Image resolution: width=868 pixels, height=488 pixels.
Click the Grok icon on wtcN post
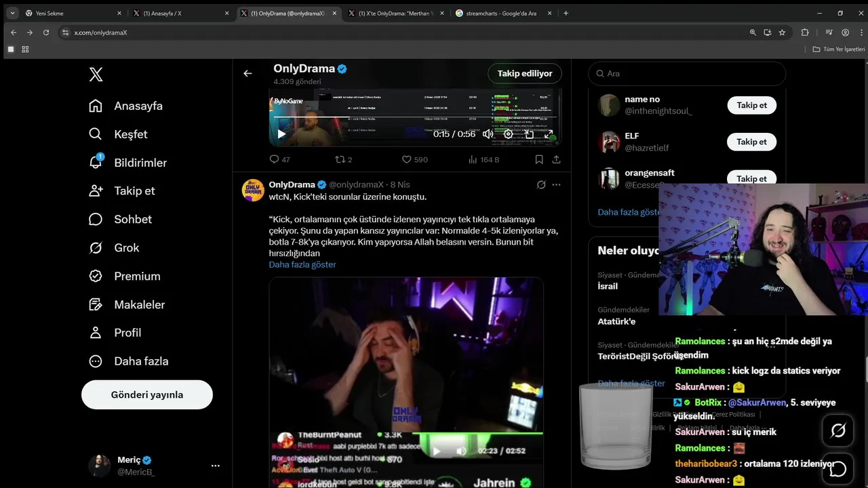[541, 184]
